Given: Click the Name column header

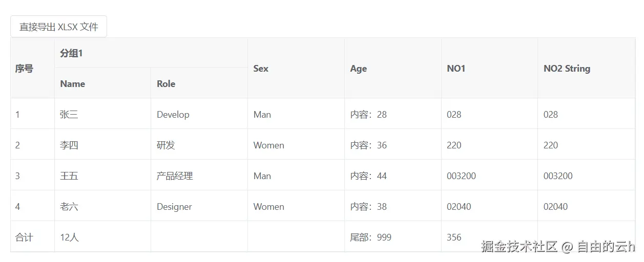Looking at the screenshot, I should tap(73, 84).
